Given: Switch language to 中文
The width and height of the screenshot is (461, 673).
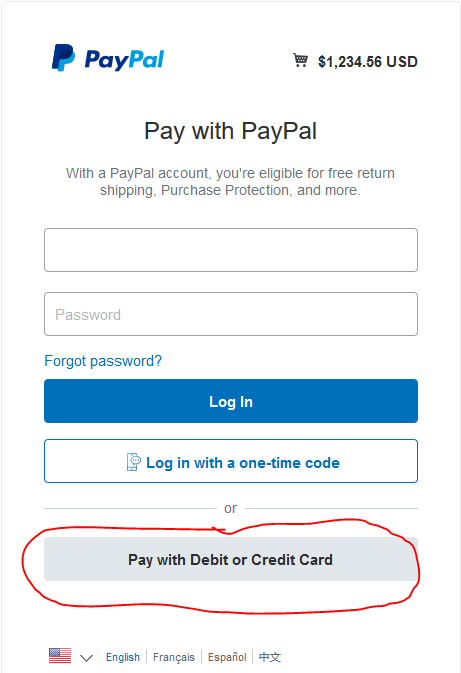Looking at the screenshot, I should (x=270, y=657).
